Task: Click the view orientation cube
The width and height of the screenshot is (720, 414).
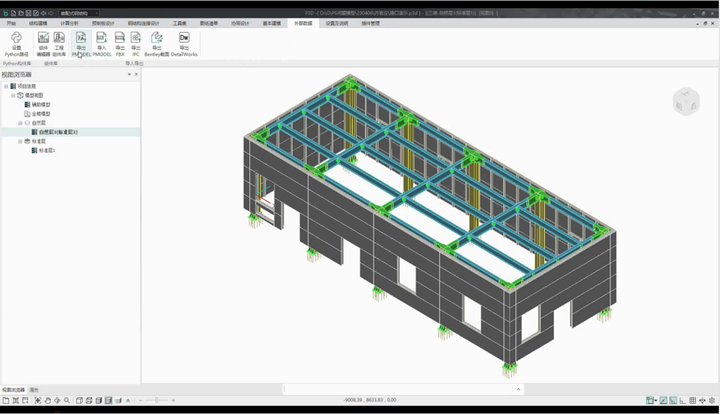Action: tap(686, 100)
